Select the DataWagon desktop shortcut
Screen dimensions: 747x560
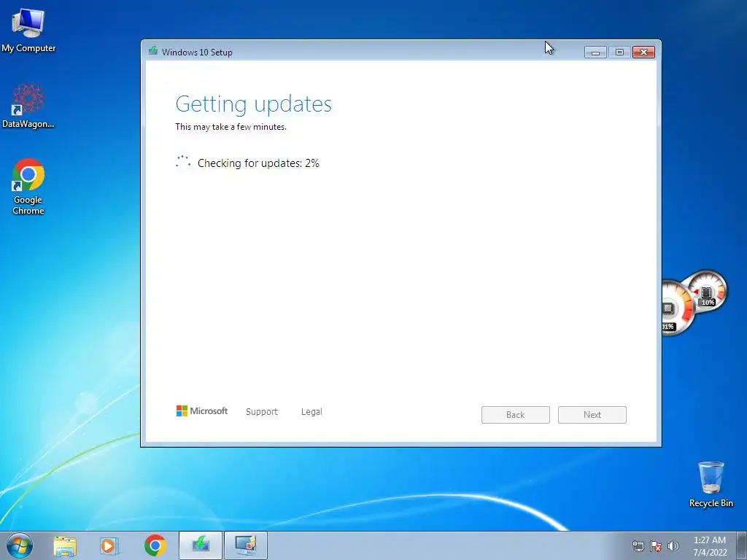coord(28,106)
